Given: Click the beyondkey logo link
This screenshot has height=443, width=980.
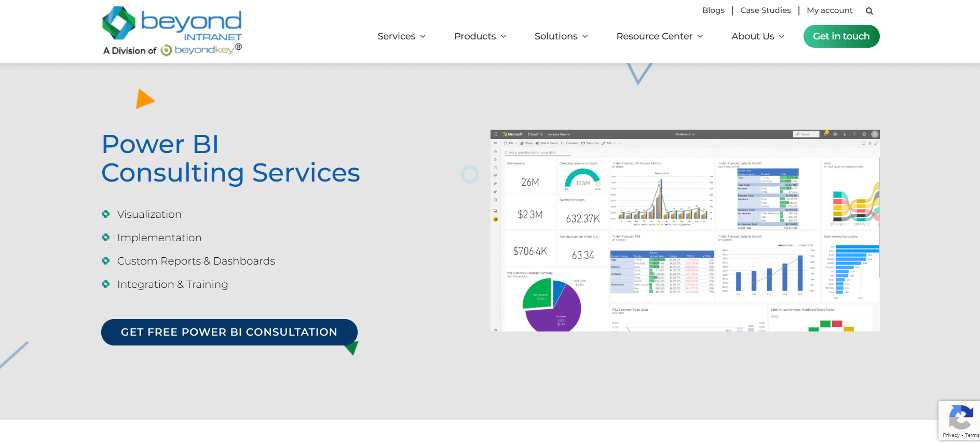Looking at the screenshot, I should [201, 50].
